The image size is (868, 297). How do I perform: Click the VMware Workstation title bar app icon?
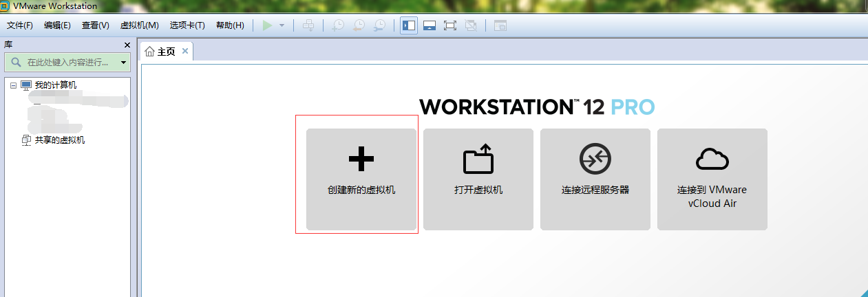pos(5,6)
